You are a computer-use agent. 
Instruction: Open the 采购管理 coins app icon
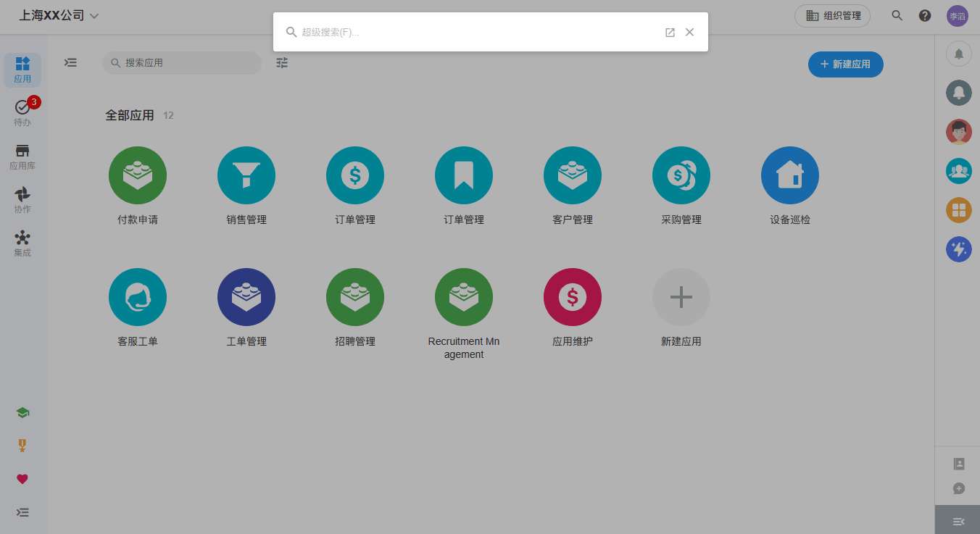point(681,175)
